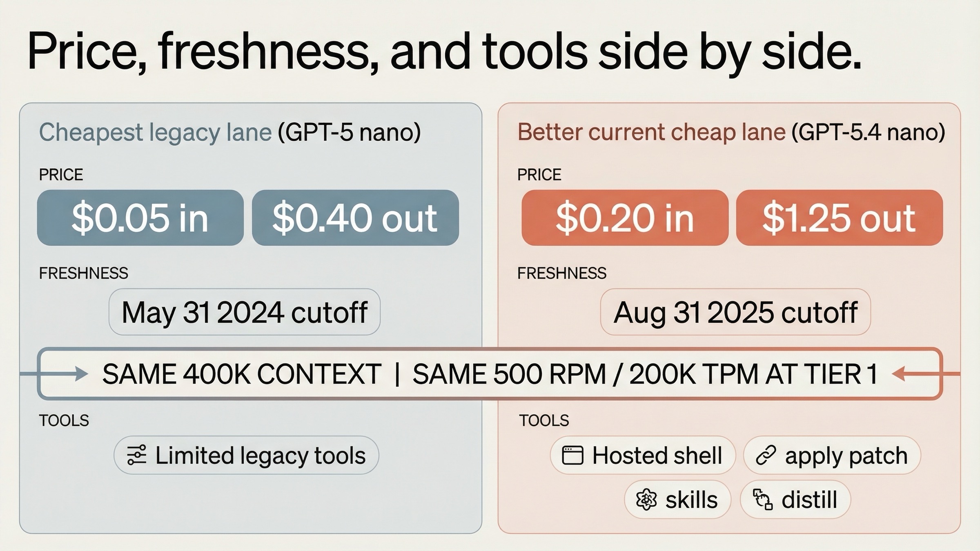Click the $0.20 in price badge
Screen dimensions: 980x551
[x=625, y=218]
